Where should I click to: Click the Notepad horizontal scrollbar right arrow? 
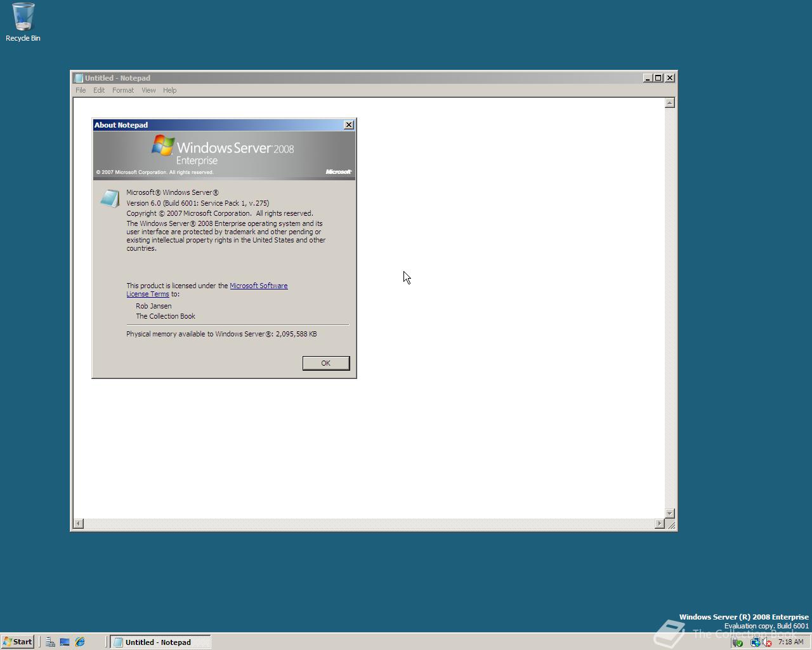click(660, 524)
